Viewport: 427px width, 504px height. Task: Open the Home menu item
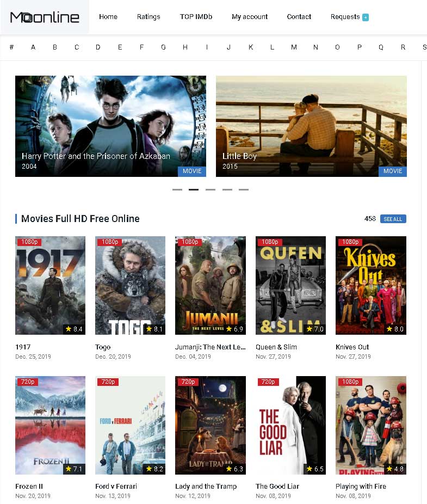point(108,17)
